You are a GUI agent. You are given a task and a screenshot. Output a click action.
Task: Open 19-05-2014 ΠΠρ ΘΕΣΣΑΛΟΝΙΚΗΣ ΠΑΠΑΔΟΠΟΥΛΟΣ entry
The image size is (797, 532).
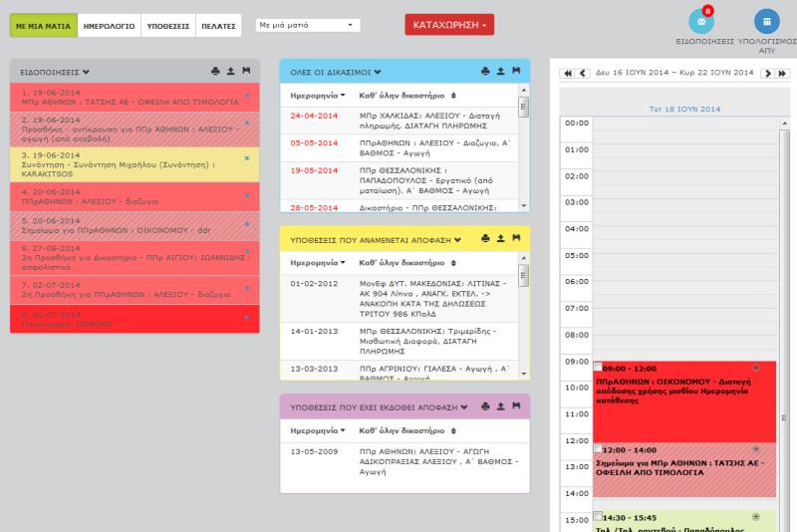[x=399, y=181]
